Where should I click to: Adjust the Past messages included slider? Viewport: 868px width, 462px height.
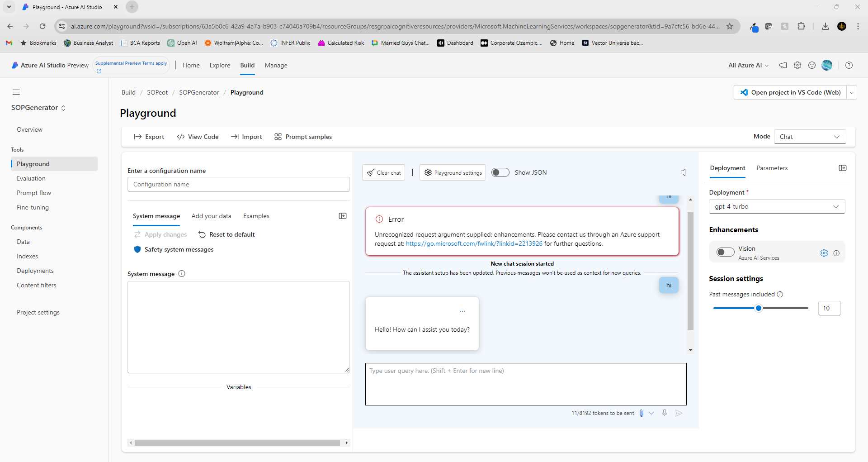coord(759,308)
